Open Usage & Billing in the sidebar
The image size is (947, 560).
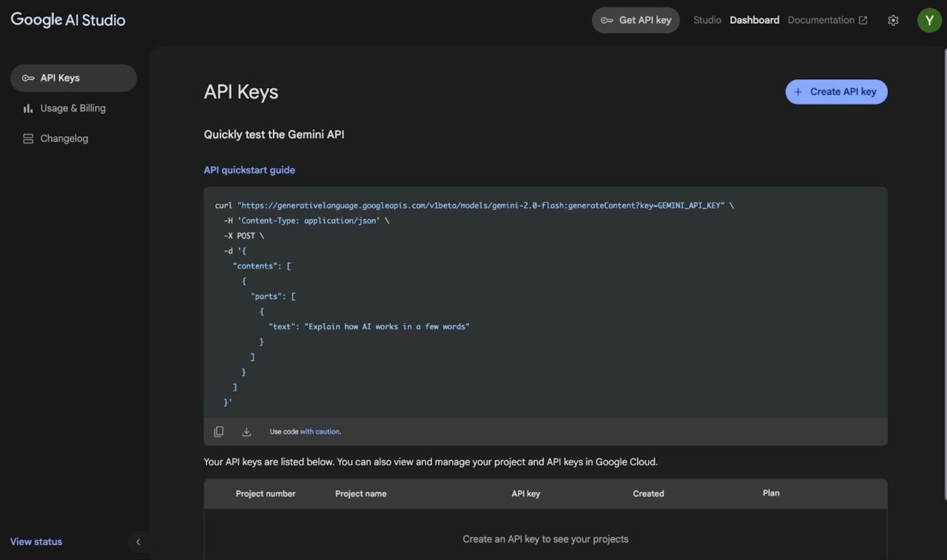click(x=73, y=108)
